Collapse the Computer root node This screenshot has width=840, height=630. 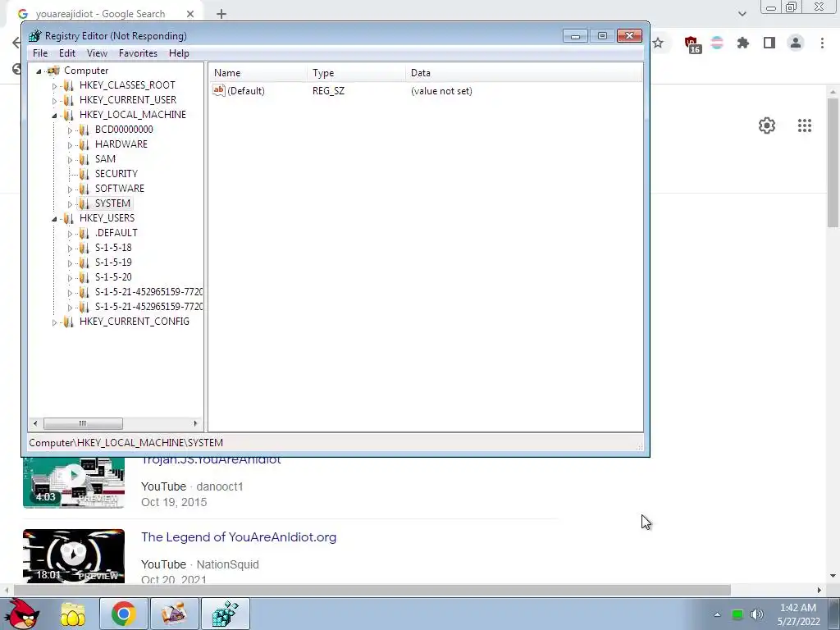39,71
